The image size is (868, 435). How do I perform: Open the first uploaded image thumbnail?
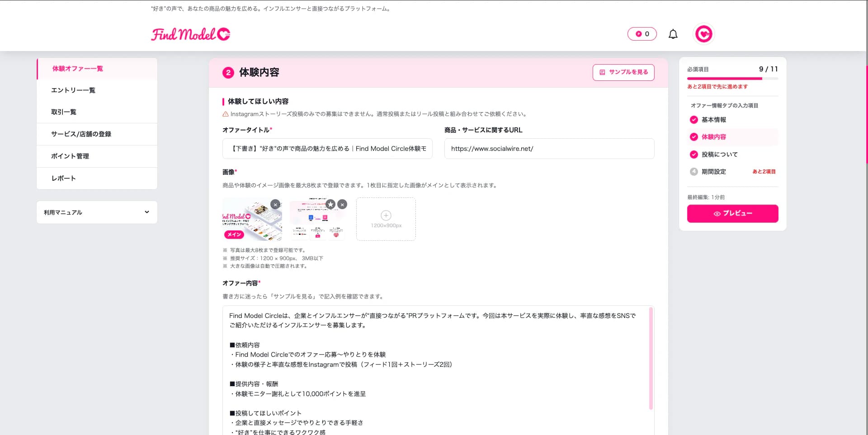252,219
